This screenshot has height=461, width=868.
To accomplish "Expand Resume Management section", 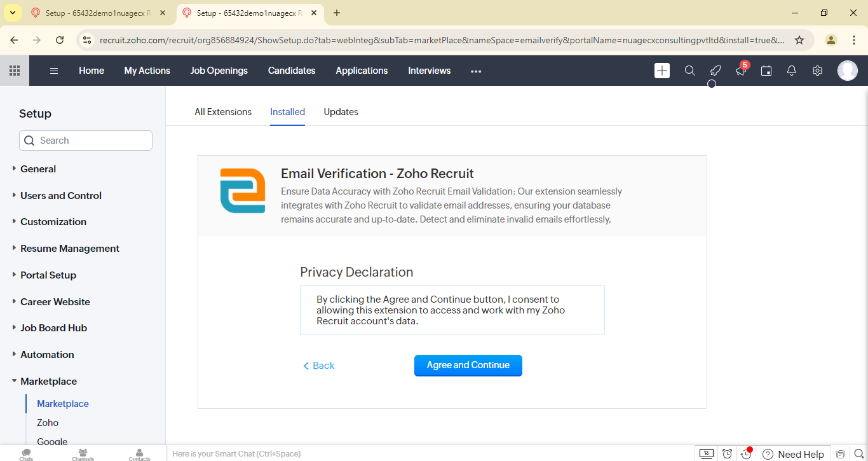I will coord(70,249).
